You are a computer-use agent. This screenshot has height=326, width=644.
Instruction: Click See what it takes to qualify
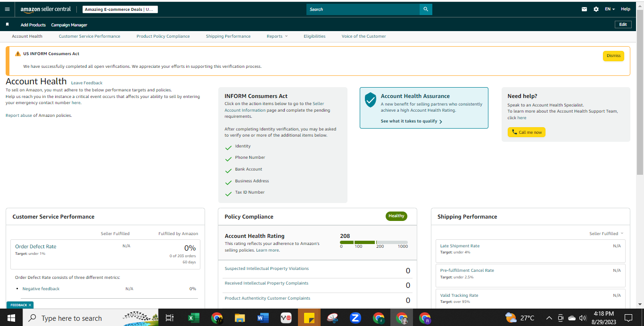tap(412, 122)
